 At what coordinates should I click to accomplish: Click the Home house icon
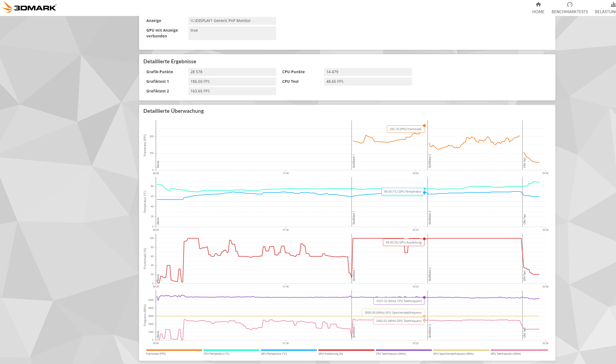point(538,4)
